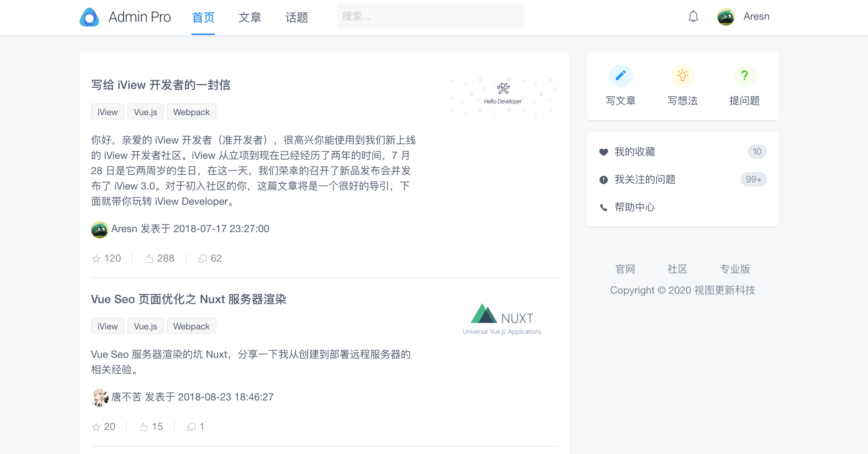Screen dimensions: 868x454
Task: Open the 话题 menu
Action: click(296, 17)
